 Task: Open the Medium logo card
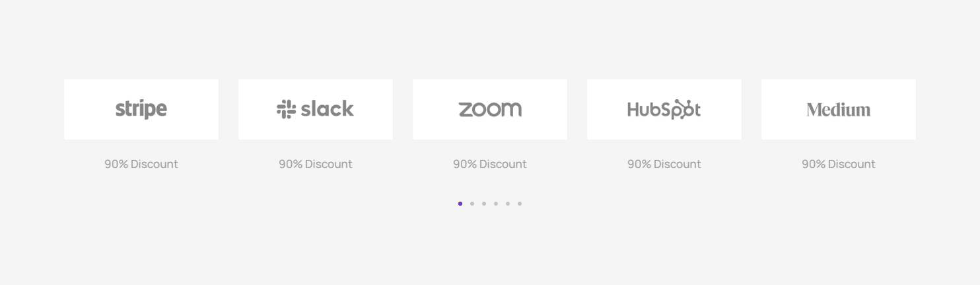[x=838, y=109]
